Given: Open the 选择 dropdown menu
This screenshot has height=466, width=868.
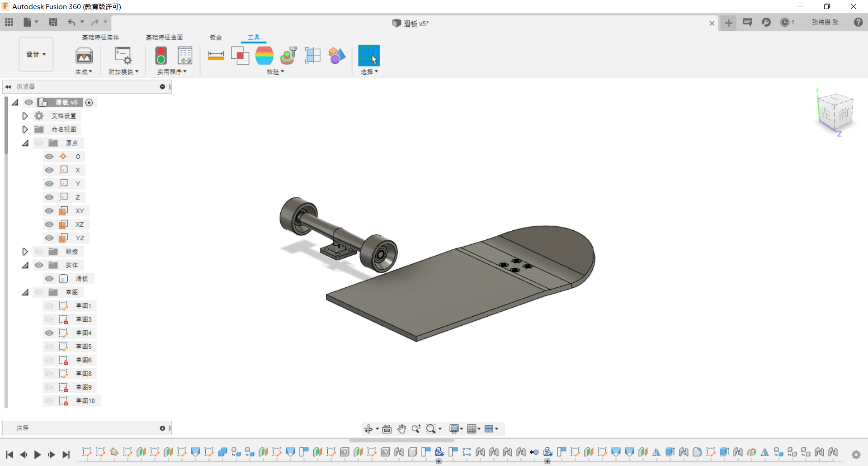Looking at the screenshot, I should pos(369,71).
